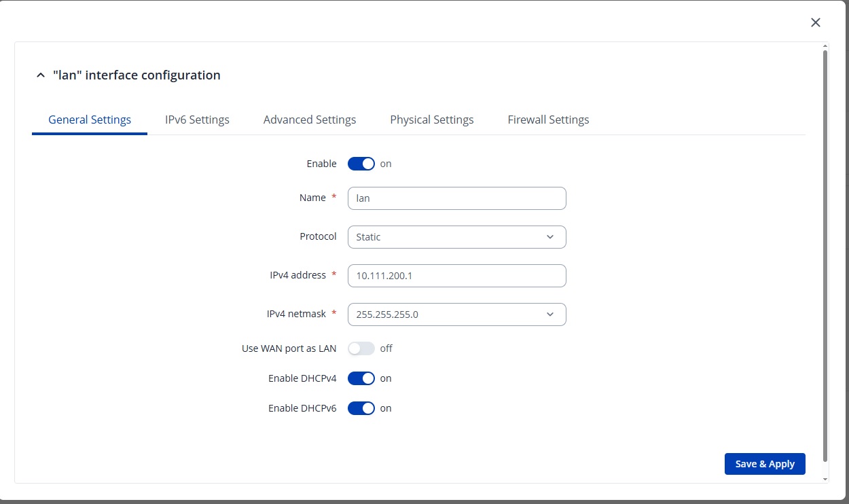
Task: Open the Advanced Settings tab
Action: pyautogui.click(x=310, y=120)
